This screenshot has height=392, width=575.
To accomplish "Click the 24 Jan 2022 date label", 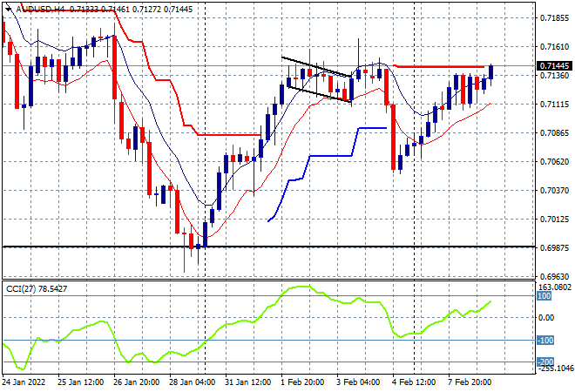I will (26, 382).
